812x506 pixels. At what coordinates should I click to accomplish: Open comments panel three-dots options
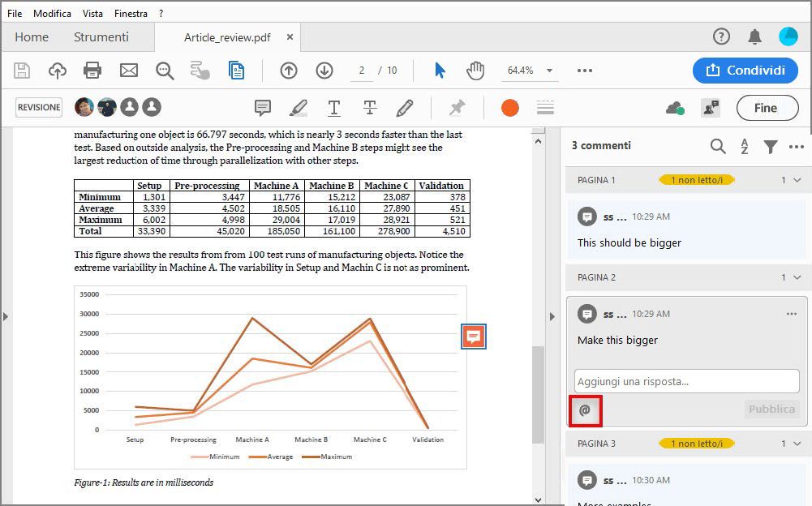(x=797, y=147)
